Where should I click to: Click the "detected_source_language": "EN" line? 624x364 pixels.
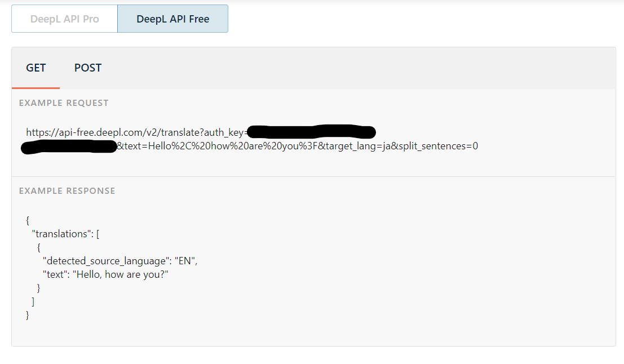tap(120, 261)
